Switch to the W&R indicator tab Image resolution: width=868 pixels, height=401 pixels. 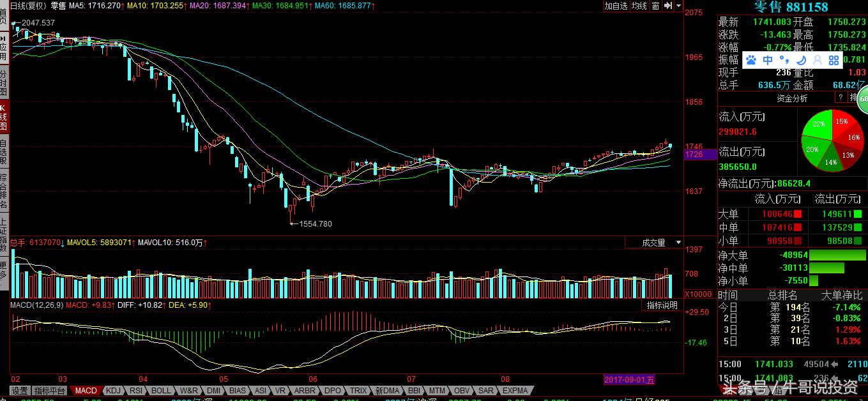point(189,390)
